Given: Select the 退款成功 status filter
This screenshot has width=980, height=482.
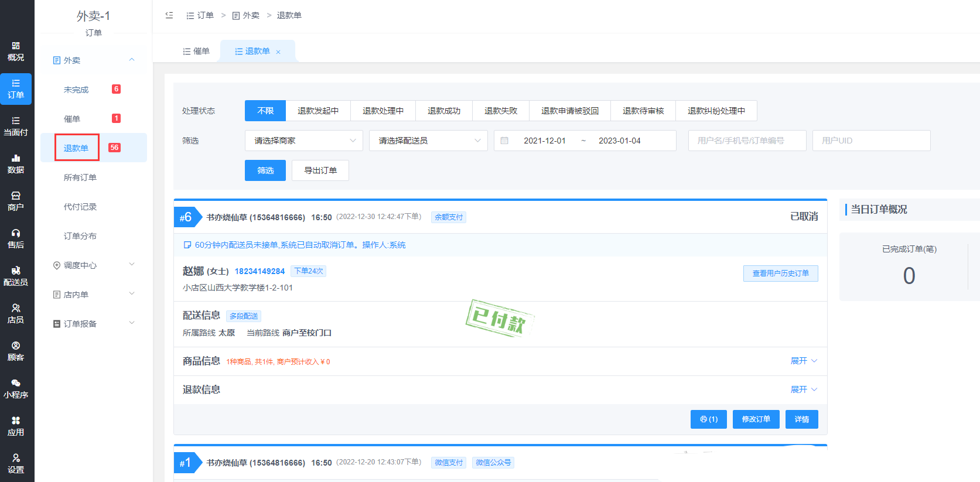Looking at the screenshot, I should click(444, 111).
